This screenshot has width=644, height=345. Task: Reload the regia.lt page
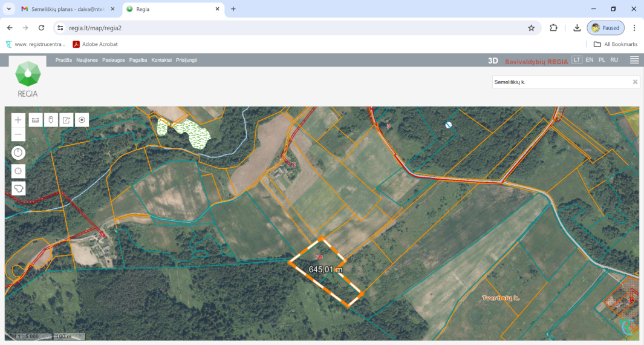pyautogui.click(x=42, y=28)
